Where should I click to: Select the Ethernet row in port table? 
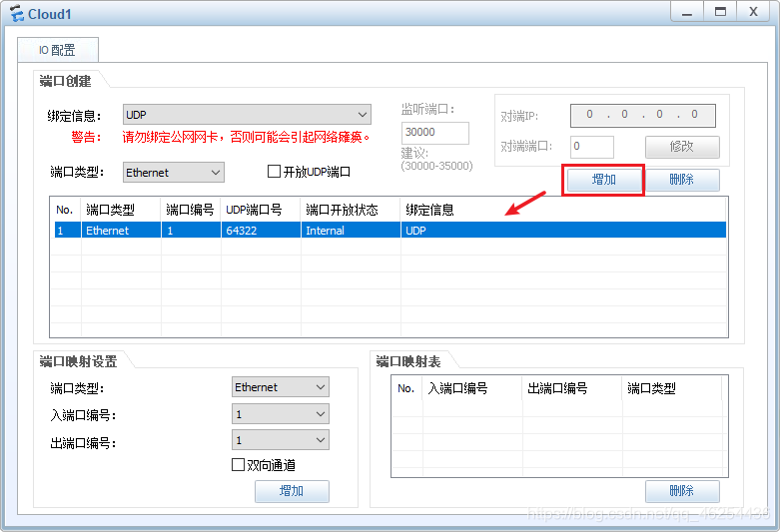coord(390,231)
